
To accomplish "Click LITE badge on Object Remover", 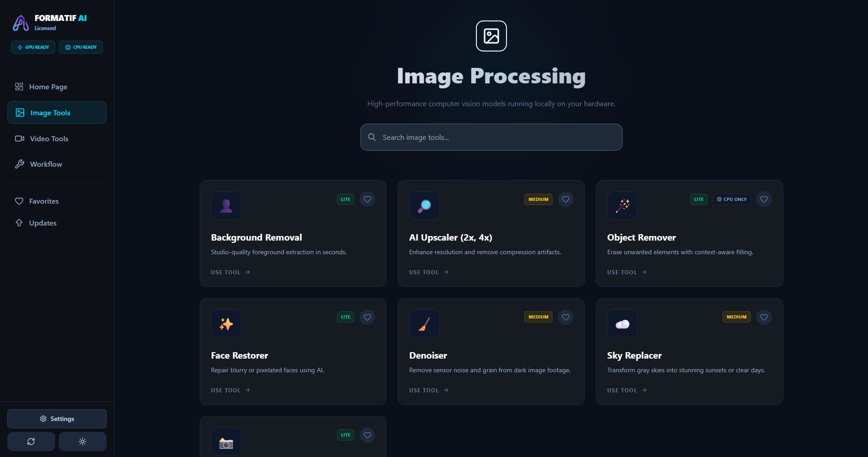I will click(699, 199).
